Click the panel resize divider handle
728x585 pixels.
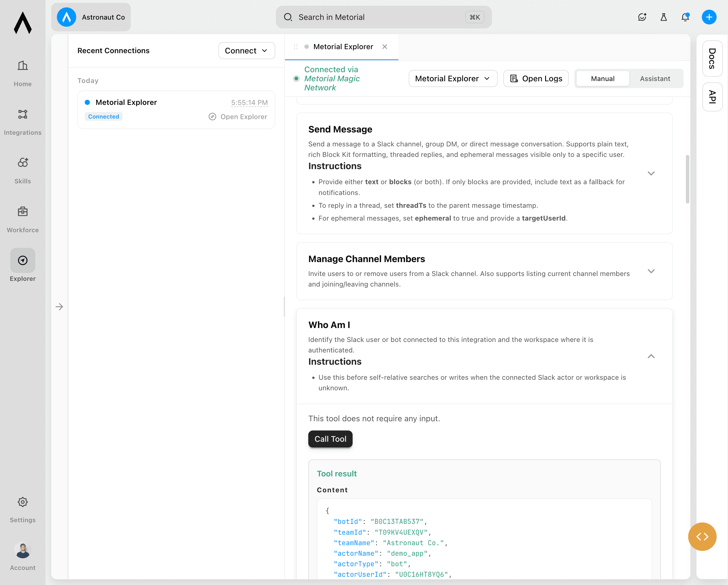tap(284, 307)
